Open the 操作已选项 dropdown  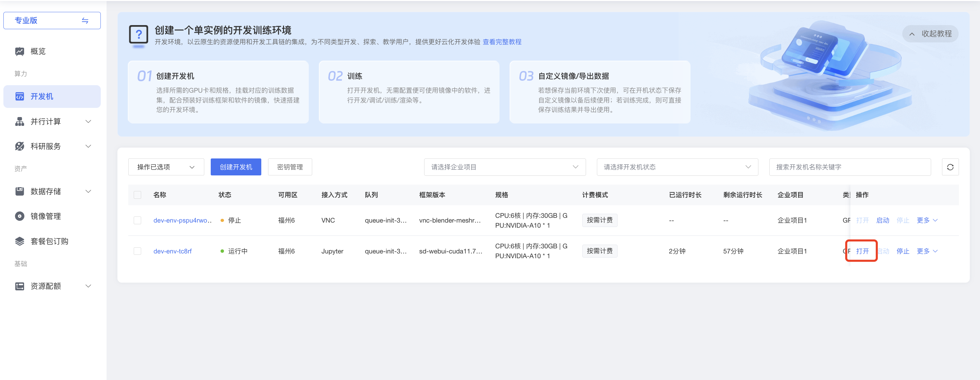click(x=166, y=167)
